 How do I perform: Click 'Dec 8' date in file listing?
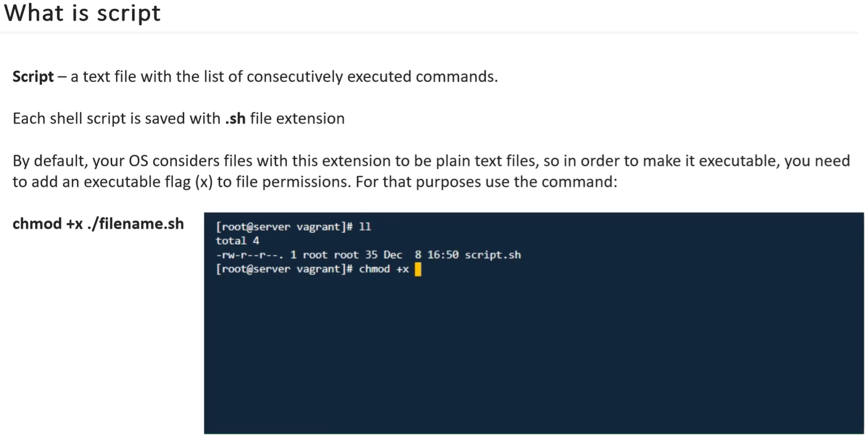coord(402,255)
